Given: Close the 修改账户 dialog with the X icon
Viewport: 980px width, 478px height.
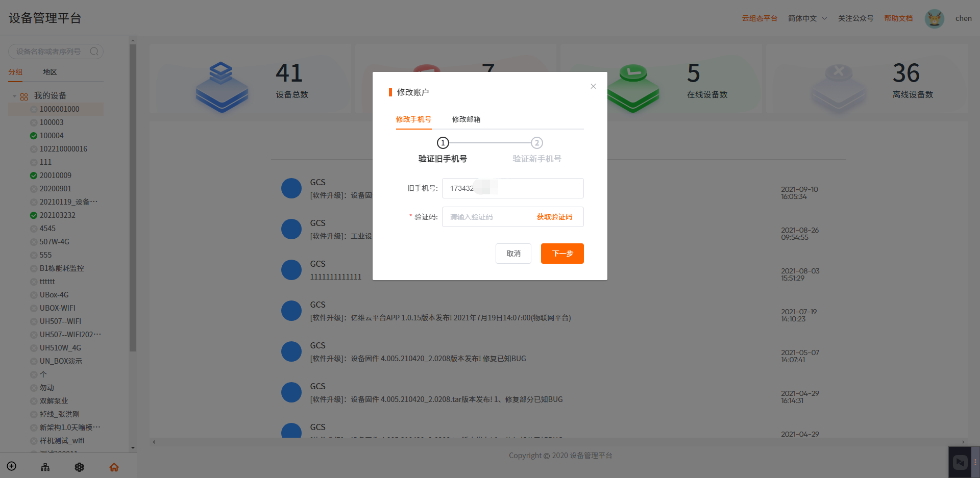Looking at the screenshot, I should 593,86.
